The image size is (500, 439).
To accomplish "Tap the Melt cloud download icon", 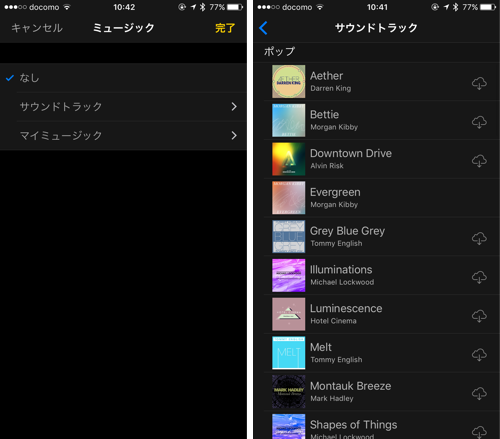I will click(x=479, y=355).
